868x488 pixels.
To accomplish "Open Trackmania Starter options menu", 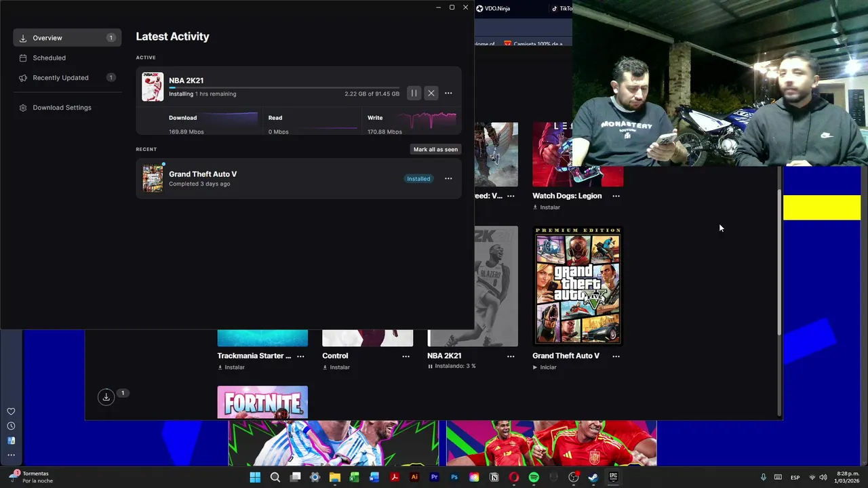I will tap(300, 356).
